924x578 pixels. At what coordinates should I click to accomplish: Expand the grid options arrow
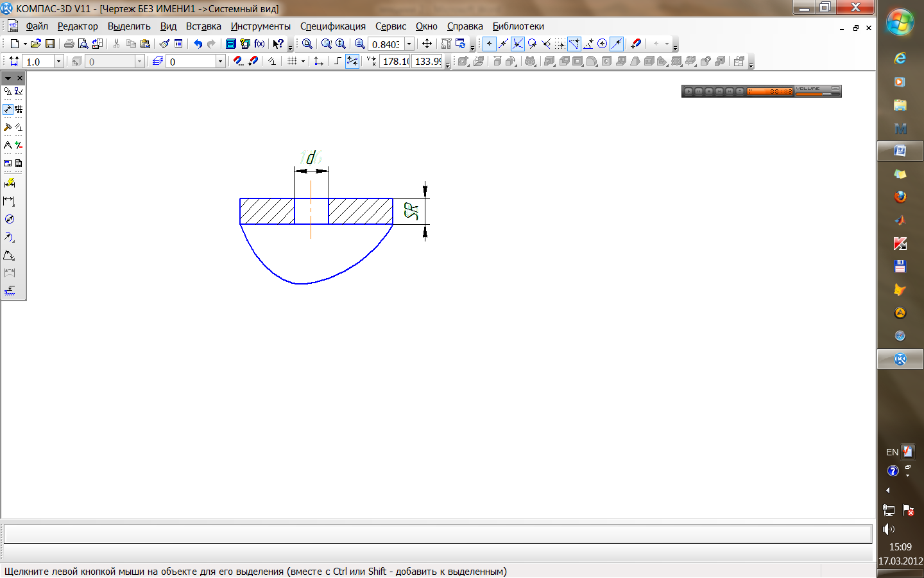click(303, 61)
